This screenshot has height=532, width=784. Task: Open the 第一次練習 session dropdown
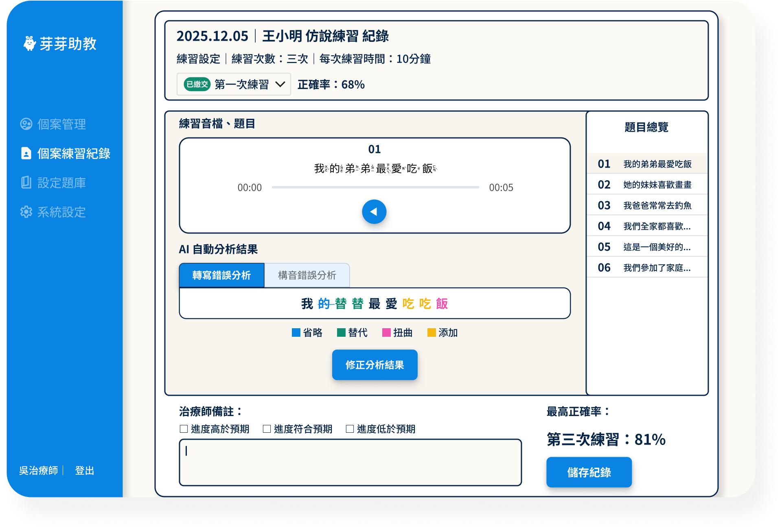(x=234, y=84)
